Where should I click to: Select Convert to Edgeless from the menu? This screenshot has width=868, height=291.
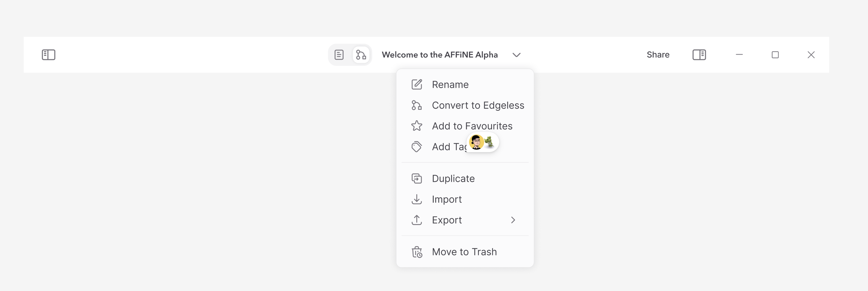click(478, 105)
